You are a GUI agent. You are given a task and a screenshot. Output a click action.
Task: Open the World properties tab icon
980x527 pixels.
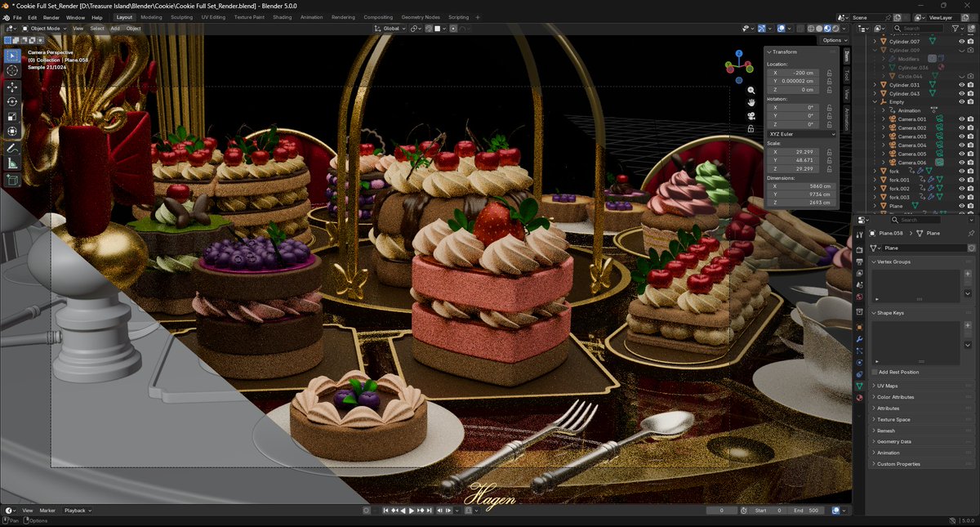pos(859,297)
